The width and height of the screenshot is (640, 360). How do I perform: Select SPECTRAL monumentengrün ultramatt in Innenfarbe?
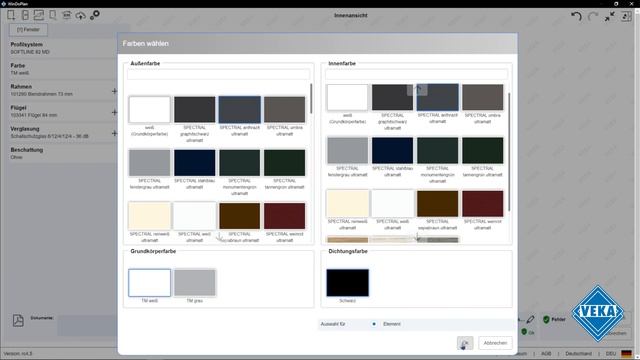point(438,151)
